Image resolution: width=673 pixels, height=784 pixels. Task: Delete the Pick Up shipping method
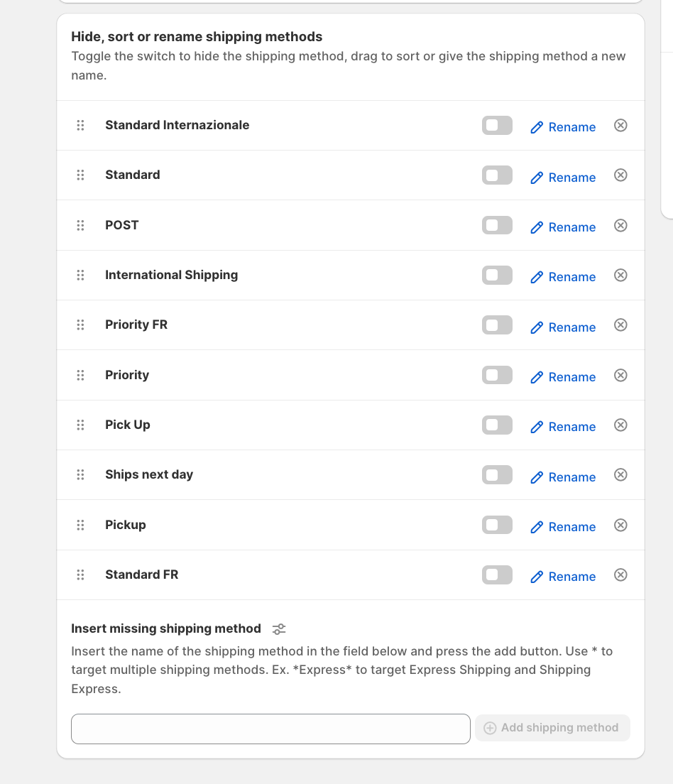(620, 425)
